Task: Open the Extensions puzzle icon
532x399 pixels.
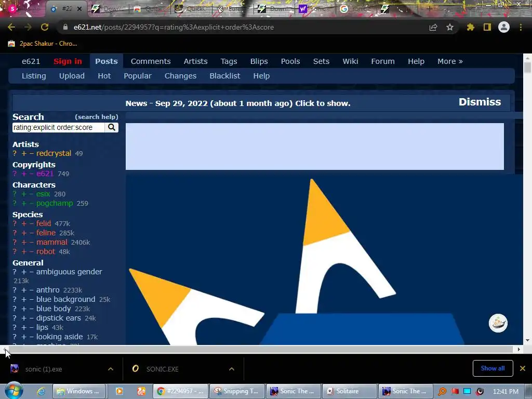Action: click(x=471, y=27)
